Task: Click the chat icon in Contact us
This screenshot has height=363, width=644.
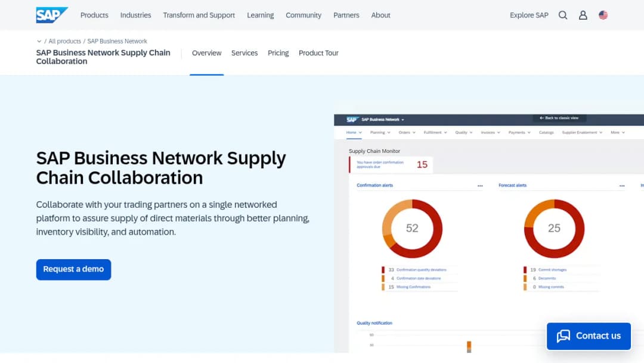Action: pyautogui.click(x=563, y=336)
